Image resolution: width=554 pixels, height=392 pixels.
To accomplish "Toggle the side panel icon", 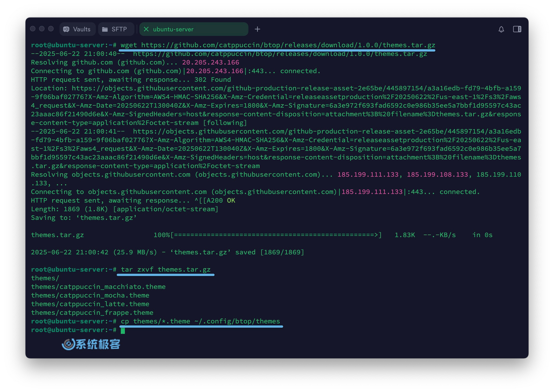I will [517, 29].
